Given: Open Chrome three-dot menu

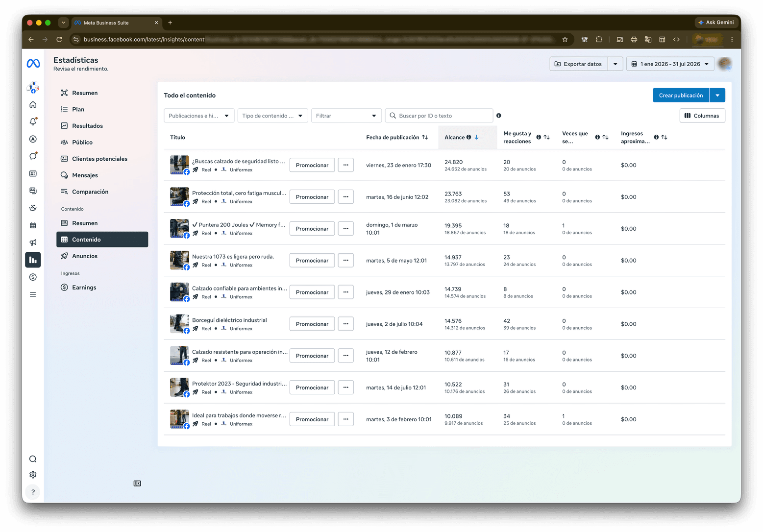Looking at the screenshot, I should [732, 40].
